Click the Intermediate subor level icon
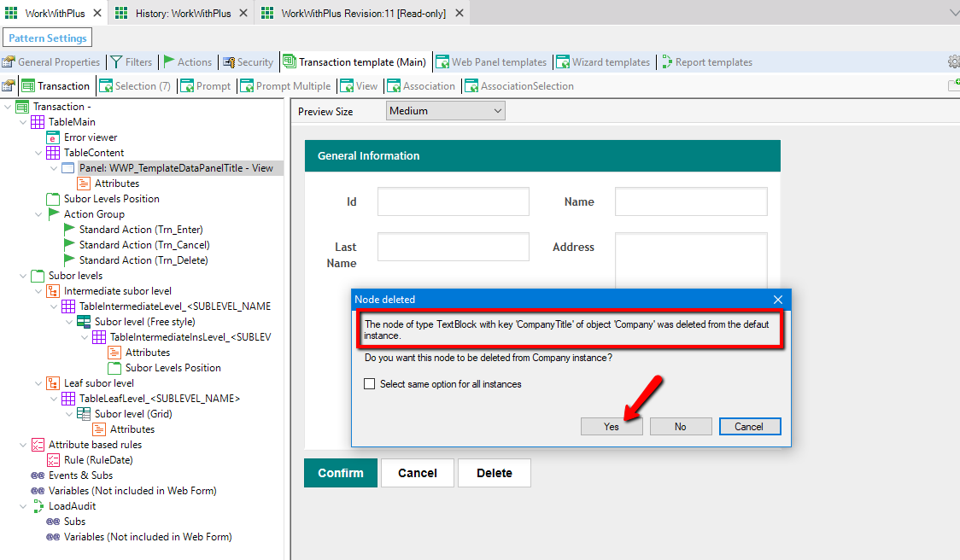Image resolution: width=960 pixels, height=560 pixels. click(x=53, y=291)
